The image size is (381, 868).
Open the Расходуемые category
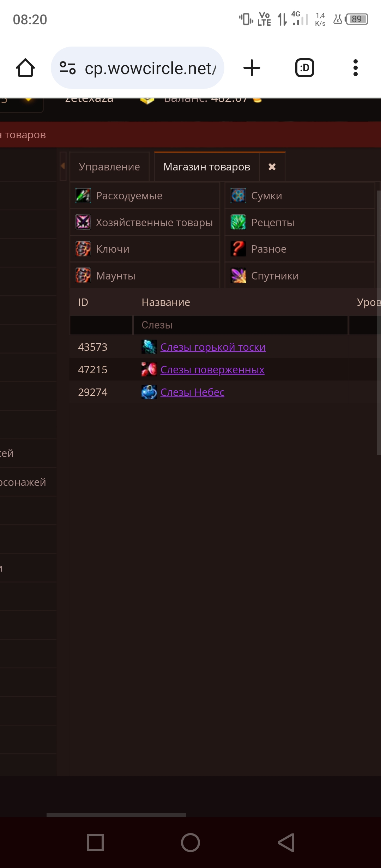coord(129,196)
